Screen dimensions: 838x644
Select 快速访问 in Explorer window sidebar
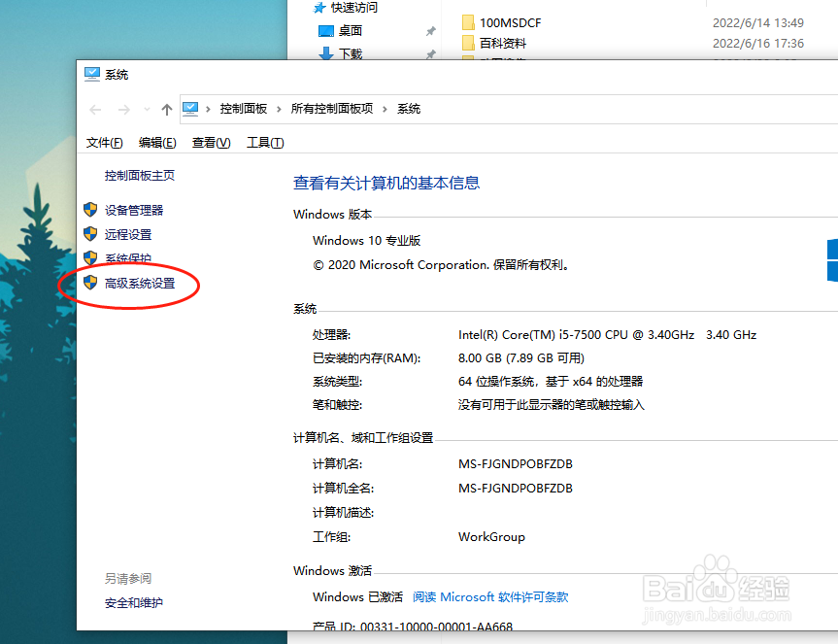[x=353, y=8]
